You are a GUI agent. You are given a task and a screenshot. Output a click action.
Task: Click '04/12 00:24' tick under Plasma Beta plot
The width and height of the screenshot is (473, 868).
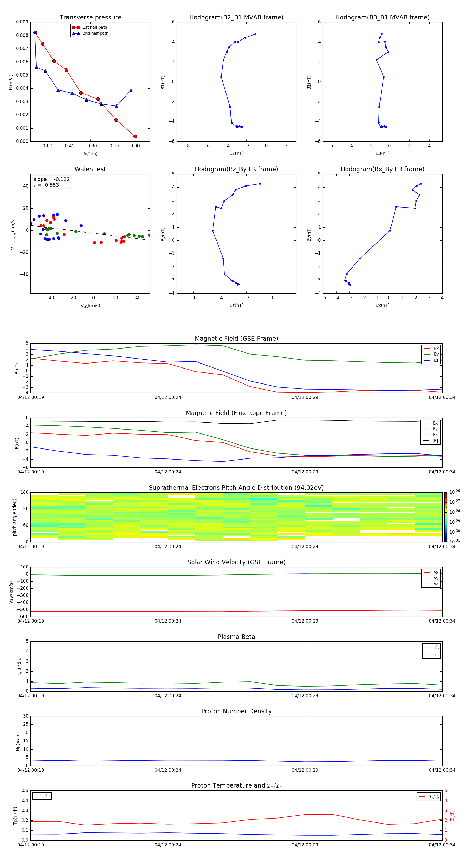(168, 695)
